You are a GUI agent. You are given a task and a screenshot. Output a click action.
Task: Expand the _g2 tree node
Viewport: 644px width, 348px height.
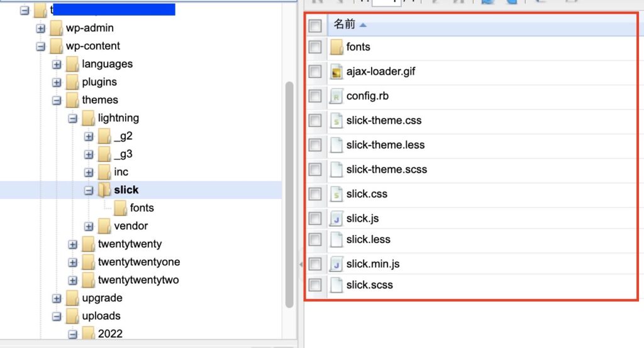[x=89, y=137]
